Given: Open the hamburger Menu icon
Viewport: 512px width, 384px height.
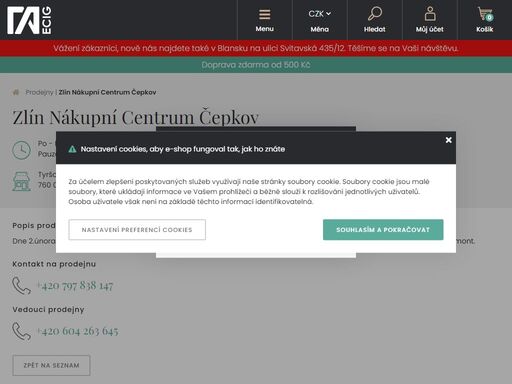Looking at the screenshot, I should pos(265,15).
